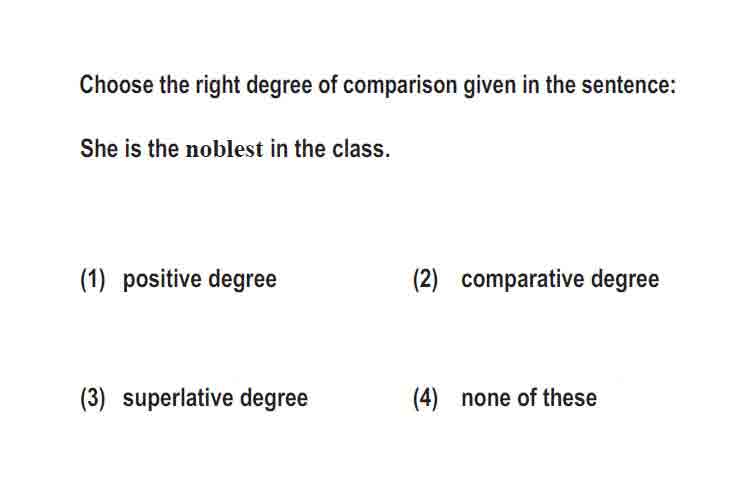
Task: Click "degree" after the word "positive"
Action: (x=243, y=280)
